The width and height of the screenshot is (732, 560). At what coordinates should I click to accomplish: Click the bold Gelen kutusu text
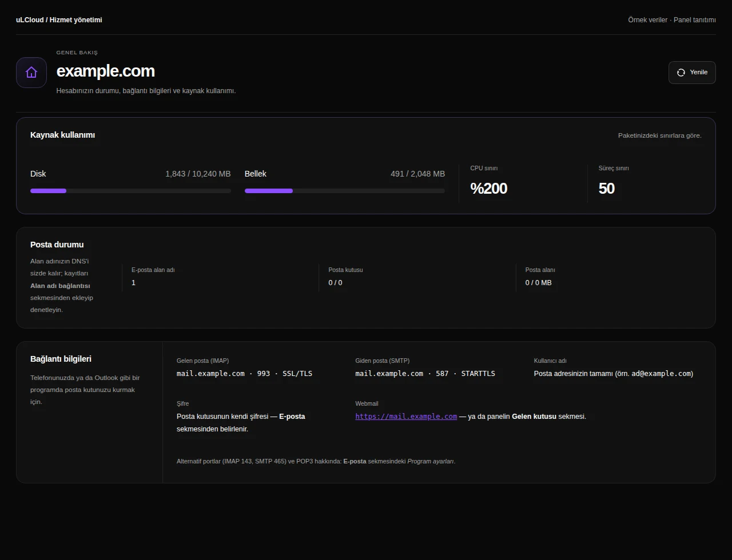tap(534, 417)
